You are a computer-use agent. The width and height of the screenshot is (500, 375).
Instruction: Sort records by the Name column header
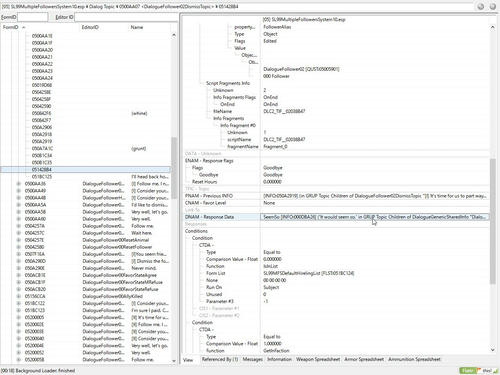pyautogui.click(x=137, y=27)
